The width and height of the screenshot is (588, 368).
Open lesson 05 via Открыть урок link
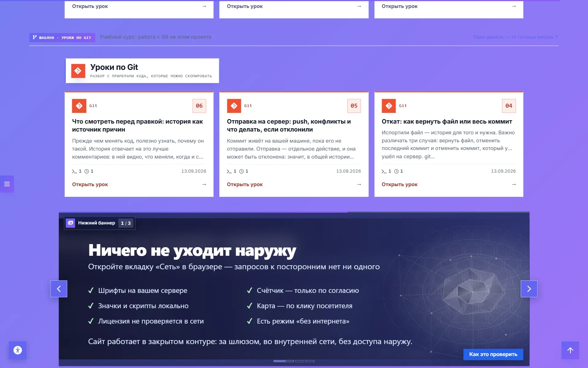click(245, 184)
